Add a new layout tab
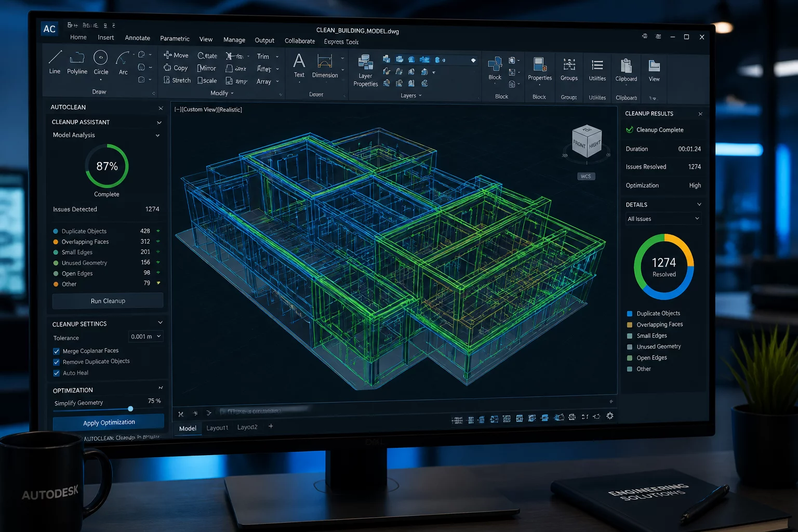This screenshot has width=798, height=532. (x=271, y=427)
